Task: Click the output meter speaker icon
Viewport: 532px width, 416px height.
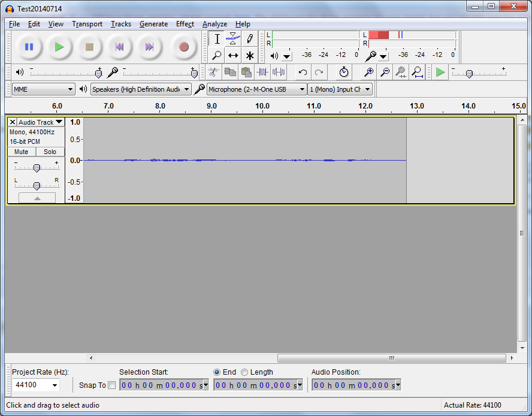Action: point(274,56)
